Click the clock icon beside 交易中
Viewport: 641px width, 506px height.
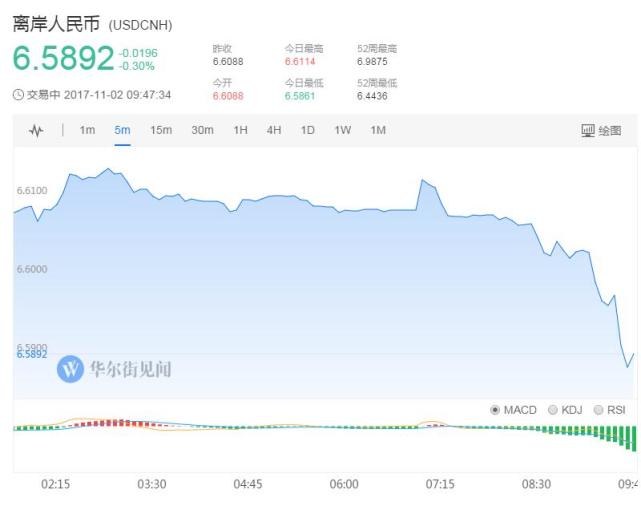click(x=18, y=95)
